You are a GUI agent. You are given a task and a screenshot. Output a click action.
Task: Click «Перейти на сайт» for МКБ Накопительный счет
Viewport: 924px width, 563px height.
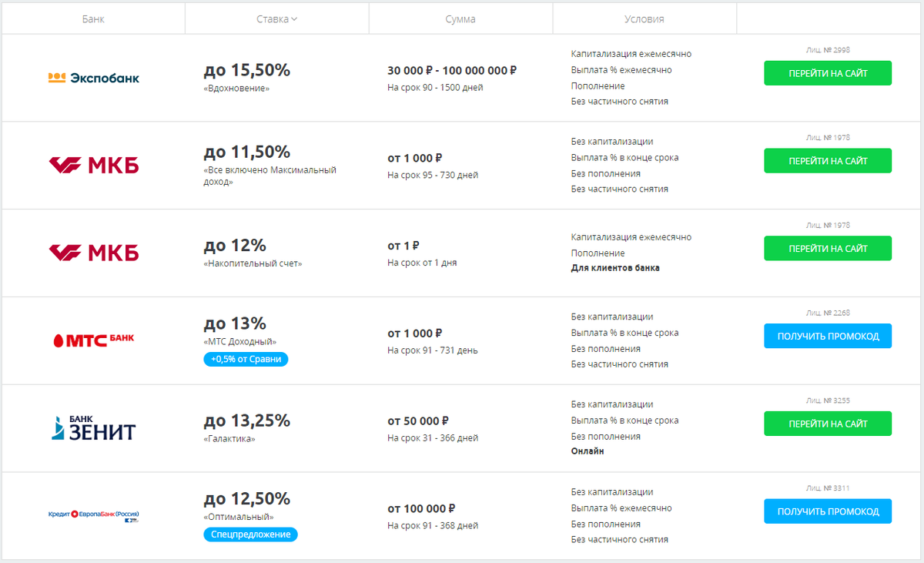point(828,249)
